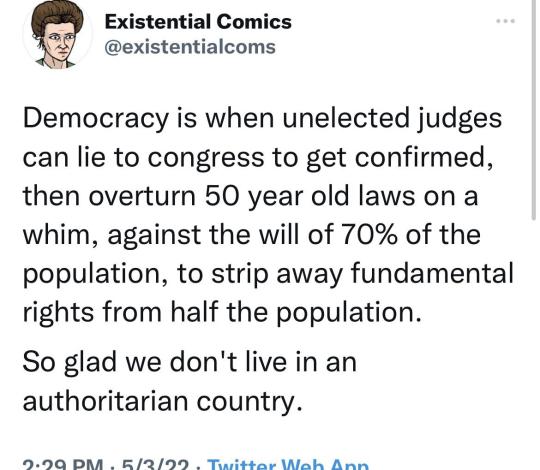This screenshot has height=470, width=540.
Task: Click the 2:29 PM timestamp
Action: [63, 465]
